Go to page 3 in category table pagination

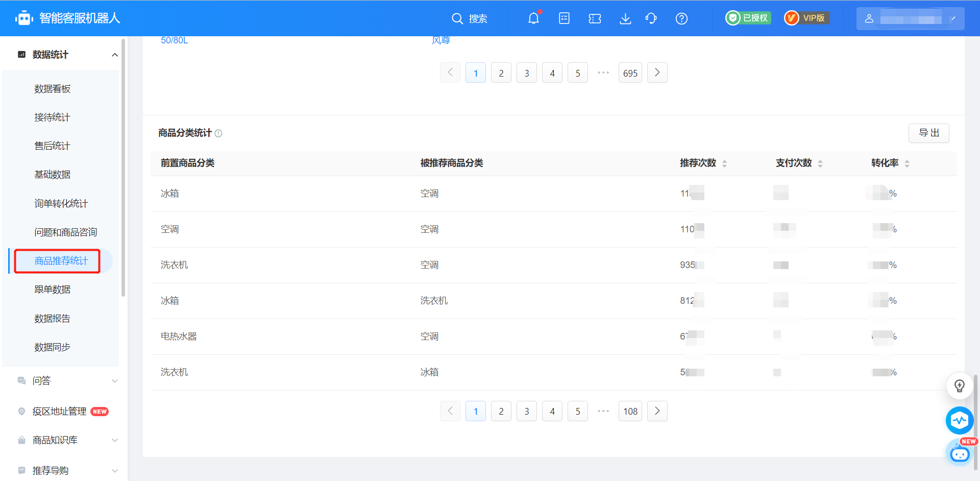point(527,411)
